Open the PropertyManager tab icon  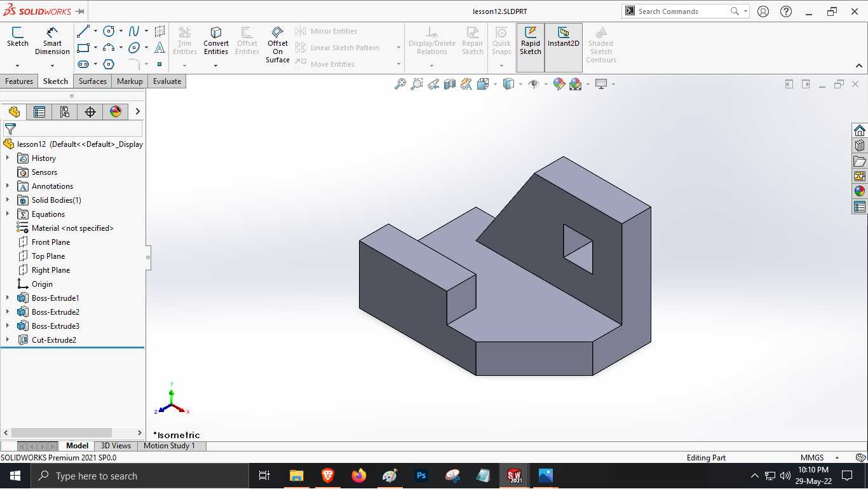(39, 112)
